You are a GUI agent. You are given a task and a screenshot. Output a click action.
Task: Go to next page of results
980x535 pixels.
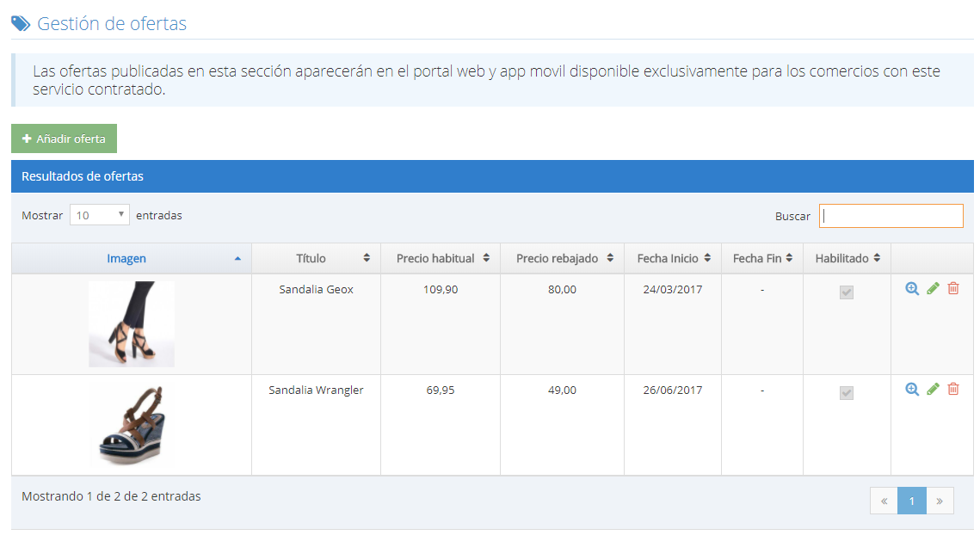click(940, 501)
